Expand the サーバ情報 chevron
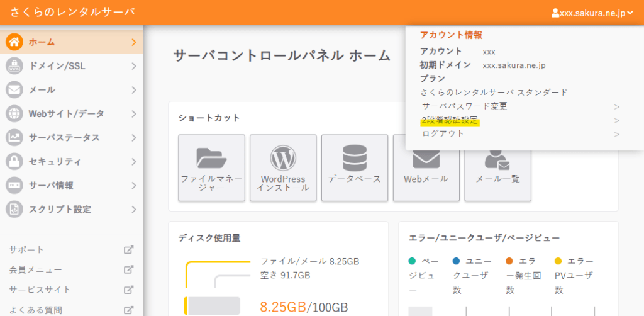The height and width of the screenshot is (316, 644). pyautogui.click(x=134, y=185)
